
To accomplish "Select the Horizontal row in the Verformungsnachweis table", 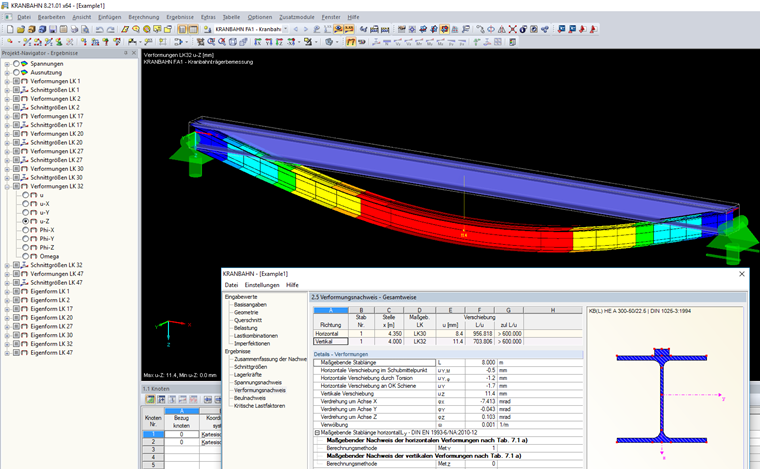I will point(448,334).
